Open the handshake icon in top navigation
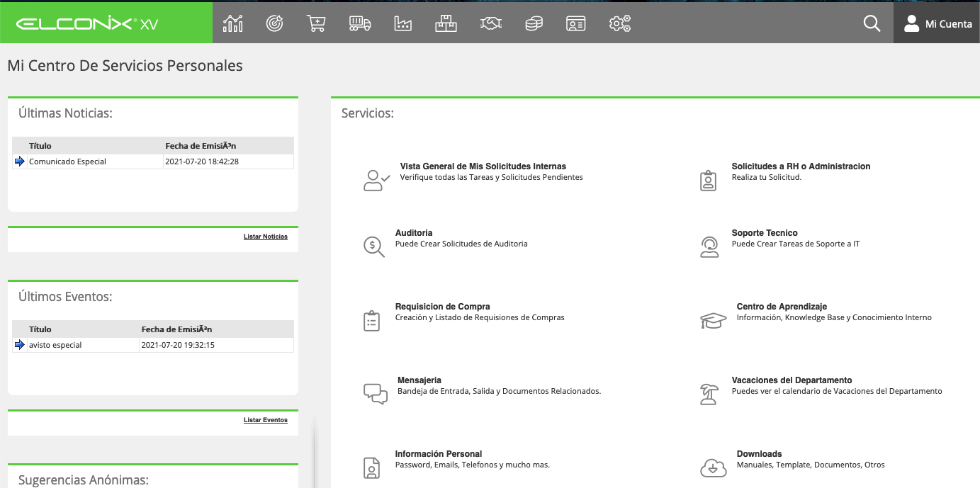Image resolution: width=980 pixels, height=488 pixels. (490, 23)
